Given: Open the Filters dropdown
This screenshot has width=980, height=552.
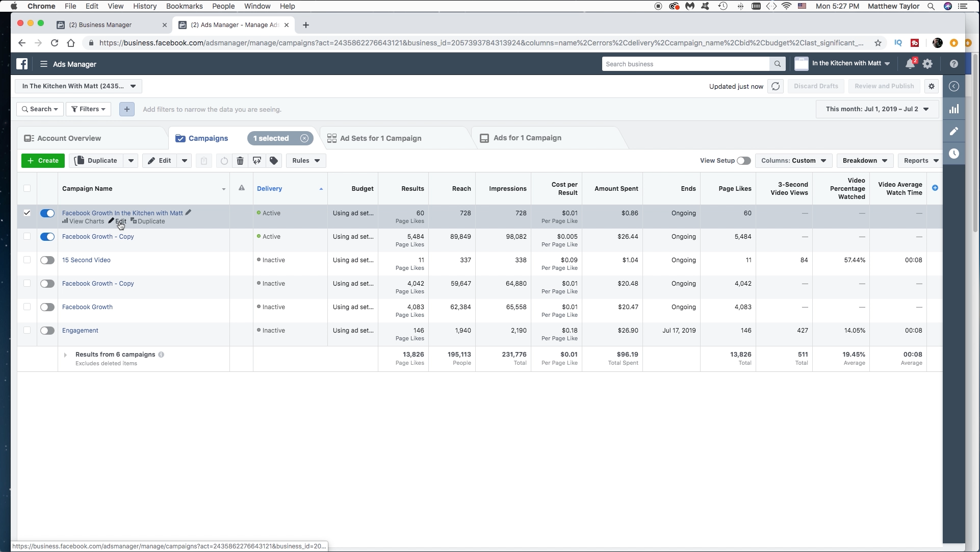Looking at the screenshot, I should 88,109.
